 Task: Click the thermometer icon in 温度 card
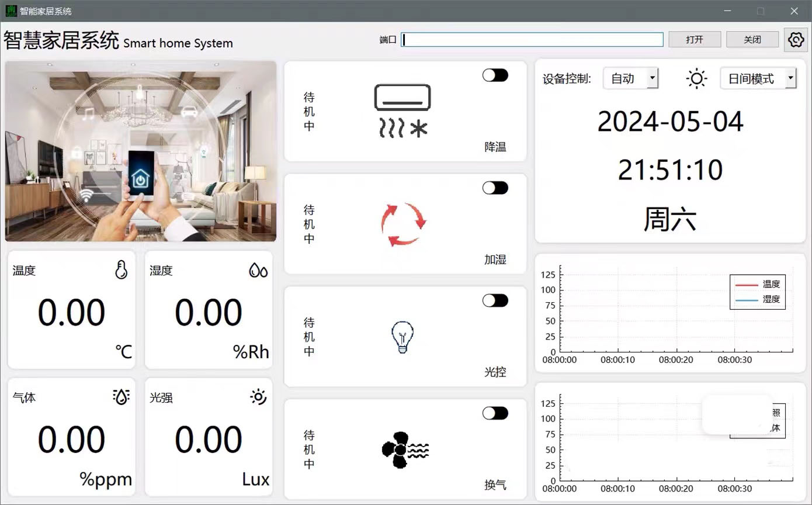pos(121,270)
